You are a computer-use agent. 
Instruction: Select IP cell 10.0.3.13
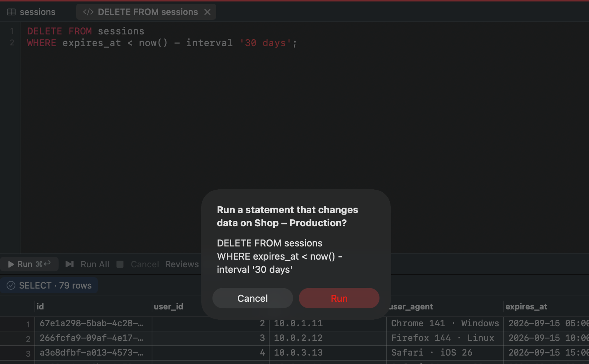[x=328, y=353]
